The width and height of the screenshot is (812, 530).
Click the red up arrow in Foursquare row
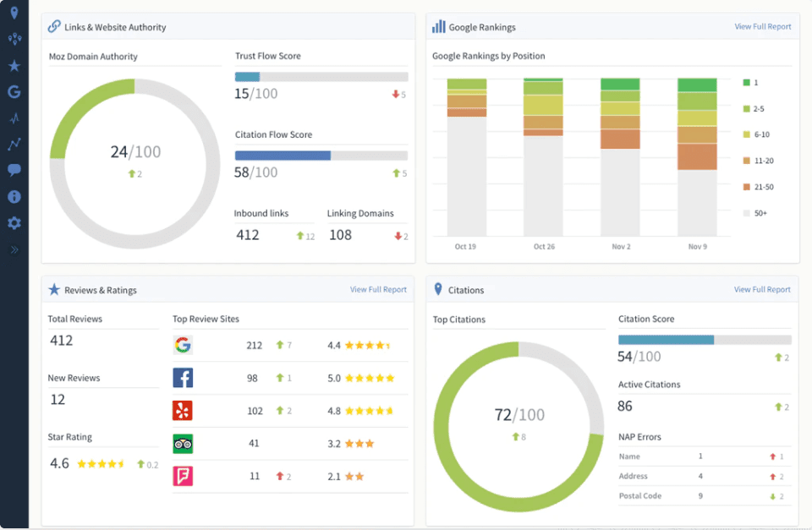pyautogui.click(x=280, y=476)
